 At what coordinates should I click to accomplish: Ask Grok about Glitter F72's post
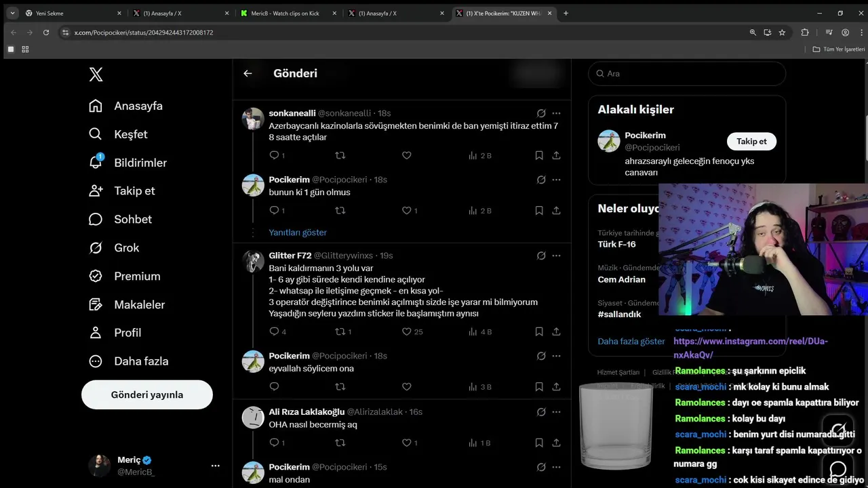[541, 256]
